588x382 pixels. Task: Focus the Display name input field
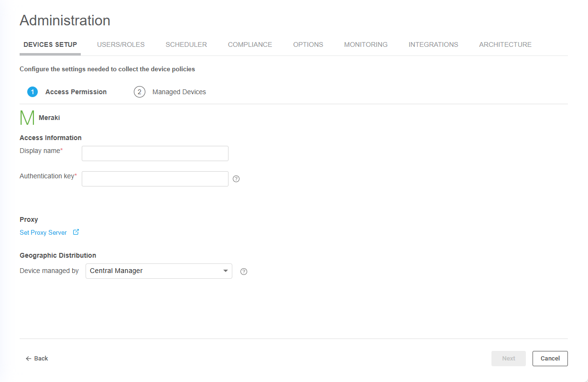click(x=155, y=153)
